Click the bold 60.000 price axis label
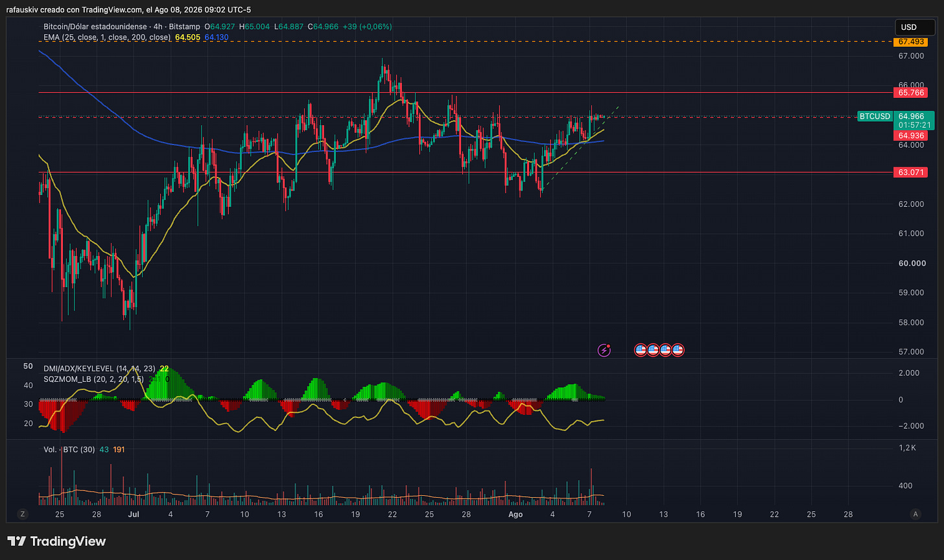This screenshot has height=560, width=944. [x=911, y=263]
